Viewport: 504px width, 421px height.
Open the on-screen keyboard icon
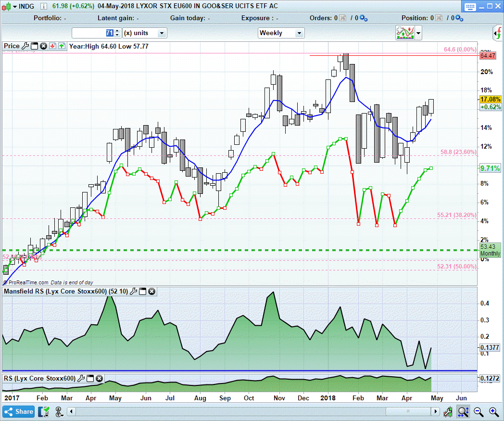click(470, 6)
